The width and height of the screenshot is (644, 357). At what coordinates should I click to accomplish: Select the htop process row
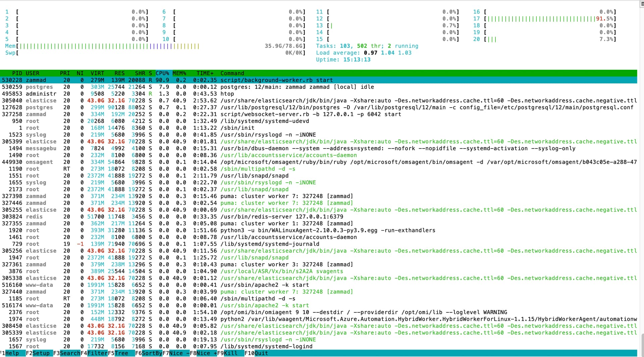(x=319, y=94)
